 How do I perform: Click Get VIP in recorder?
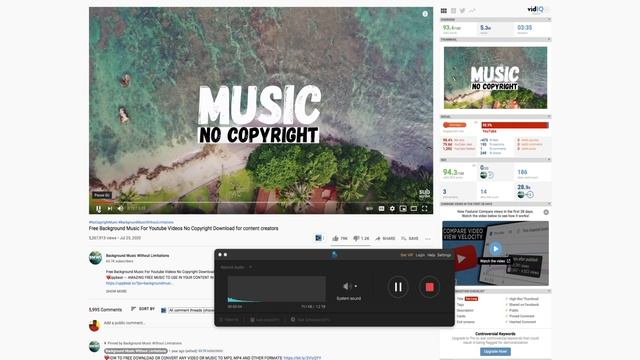coord(407,255)
